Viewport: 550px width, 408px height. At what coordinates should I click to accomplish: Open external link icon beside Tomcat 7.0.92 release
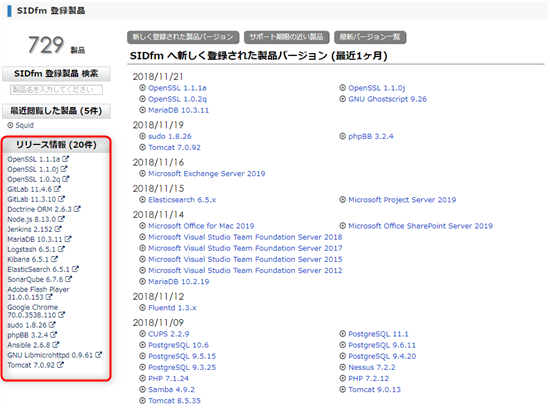point(60,365)
